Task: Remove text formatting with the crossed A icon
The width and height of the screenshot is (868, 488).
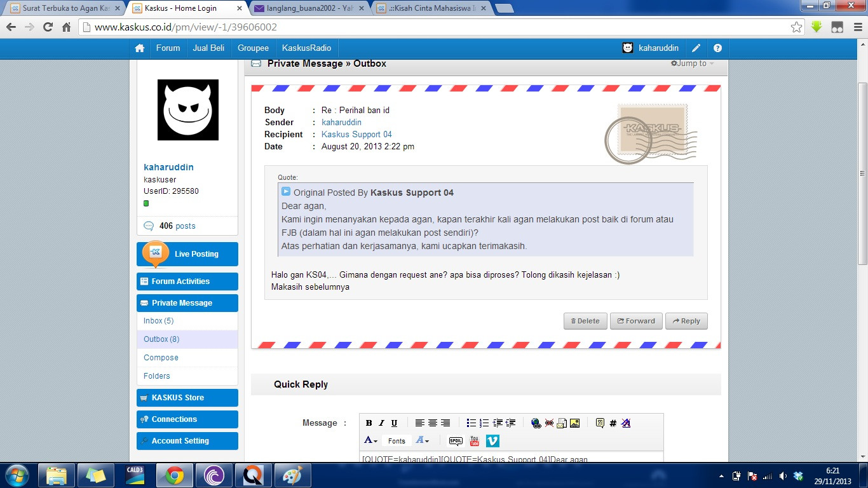Action: coord(626,423)
